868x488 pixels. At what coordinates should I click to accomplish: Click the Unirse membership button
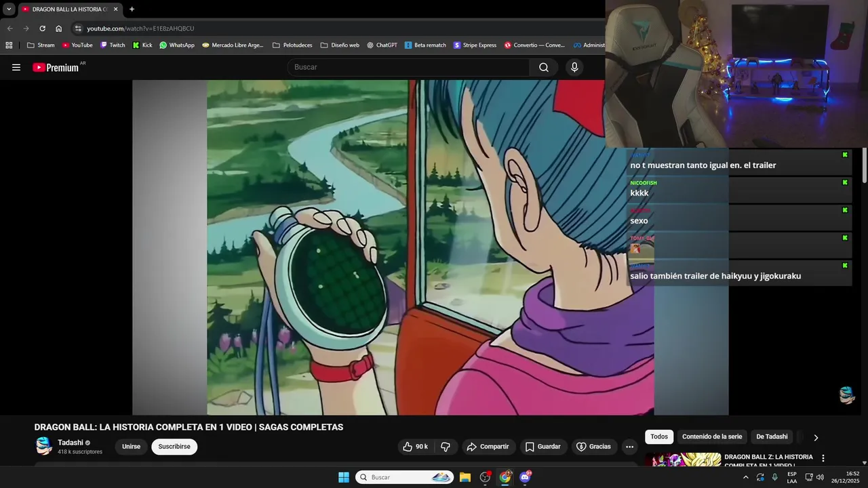131,447
